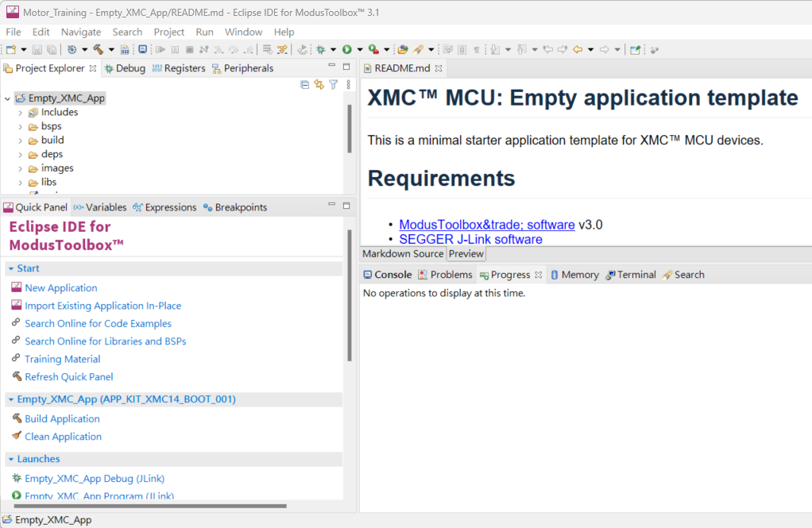Switch to Preview mode of README.md
Viewport: 812px width, 528px height.
466,254
